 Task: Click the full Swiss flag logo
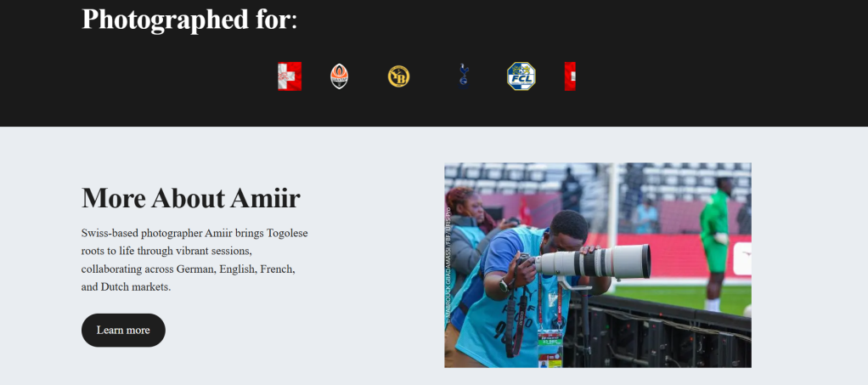pos(290,76)
